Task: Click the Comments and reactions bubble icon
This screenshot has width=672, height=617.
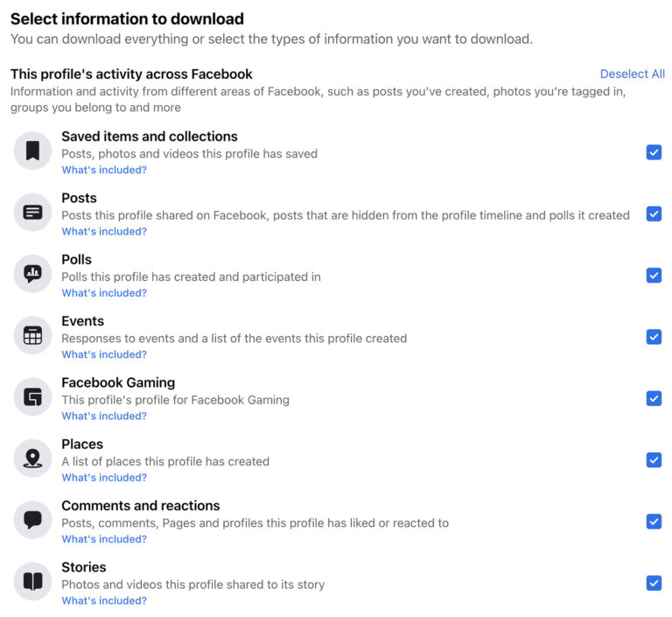Action: coord(32,520)
